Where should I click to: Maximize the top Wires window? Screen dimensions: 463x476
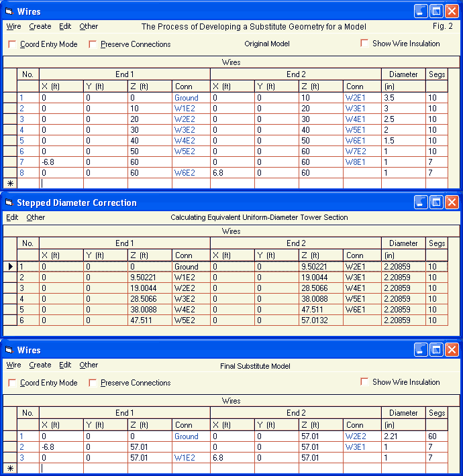coord(436,11)
